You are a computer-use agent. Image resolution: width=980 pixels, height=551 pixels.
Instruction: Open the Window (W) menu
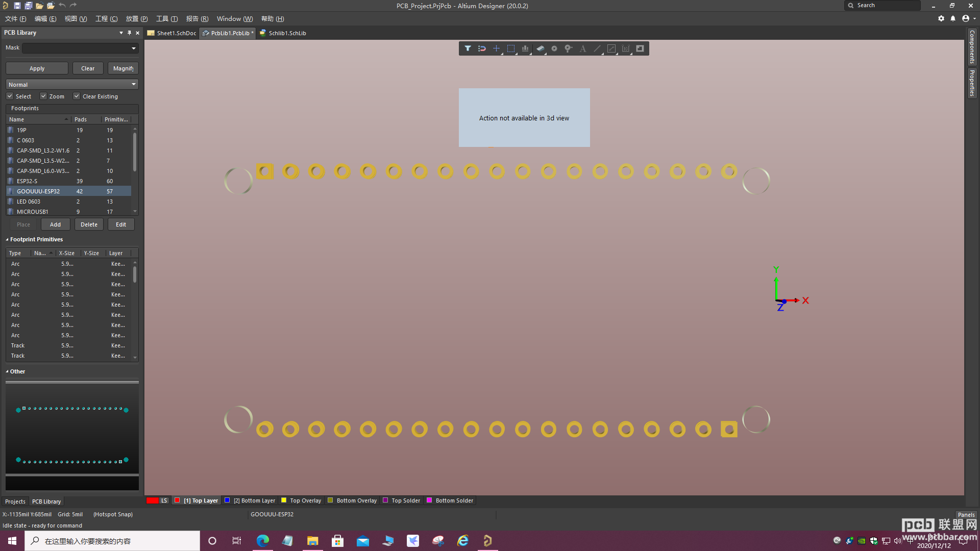click(x=235, y=18)
